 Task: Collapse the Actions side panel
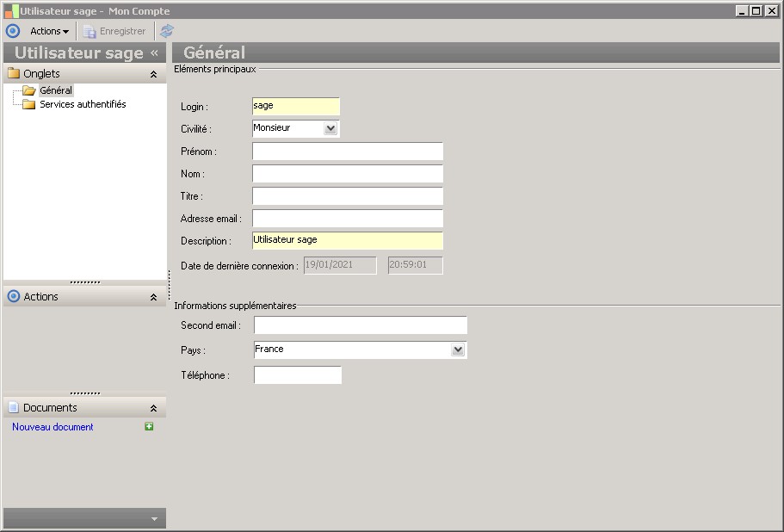[153, 297]
